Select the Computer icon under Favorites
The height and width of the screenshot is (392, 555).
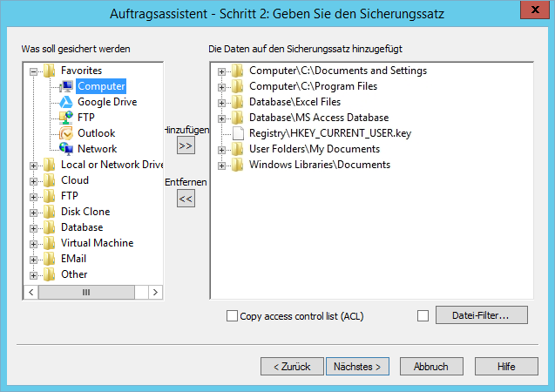[x=66, y=86]
